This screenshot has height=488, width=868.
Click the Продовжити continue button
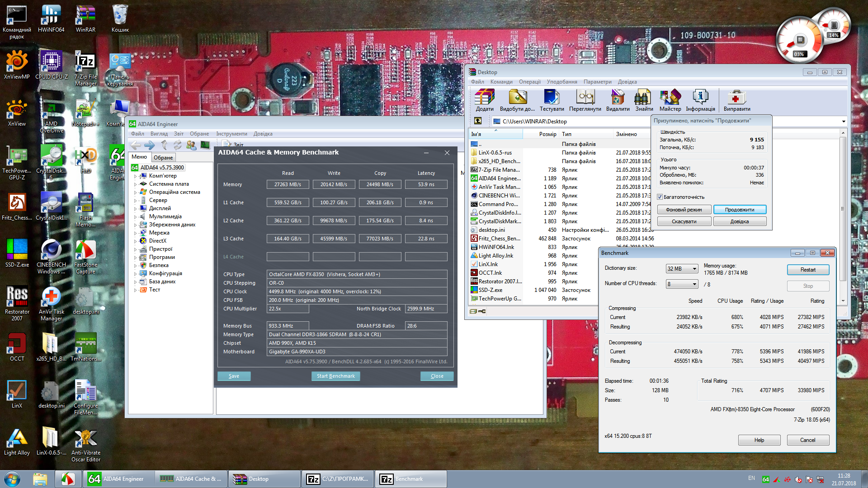(x=740, y=210)
